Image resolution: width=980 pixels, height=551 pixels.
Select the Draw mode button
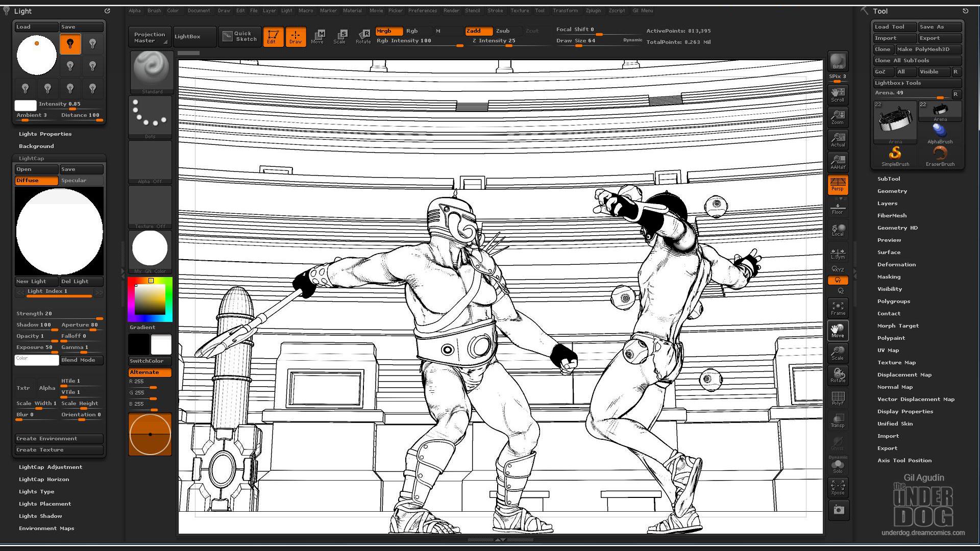[x=296, y=36]
